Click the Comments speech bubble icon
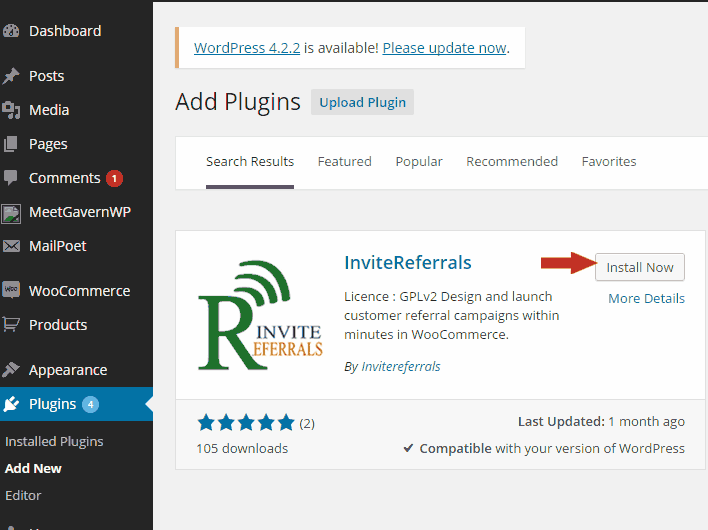Viewport: 708px width, 530px height. (10, 177)
